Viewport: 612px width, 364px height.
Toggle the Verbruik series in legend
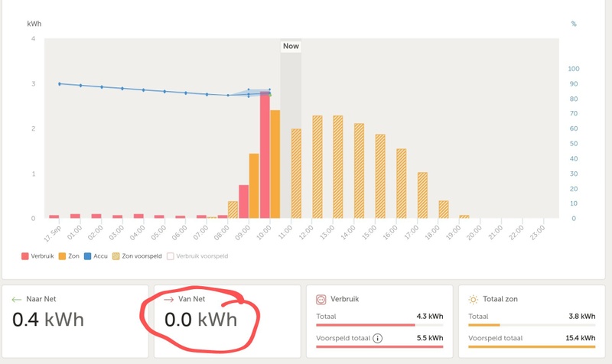(40, 256)
